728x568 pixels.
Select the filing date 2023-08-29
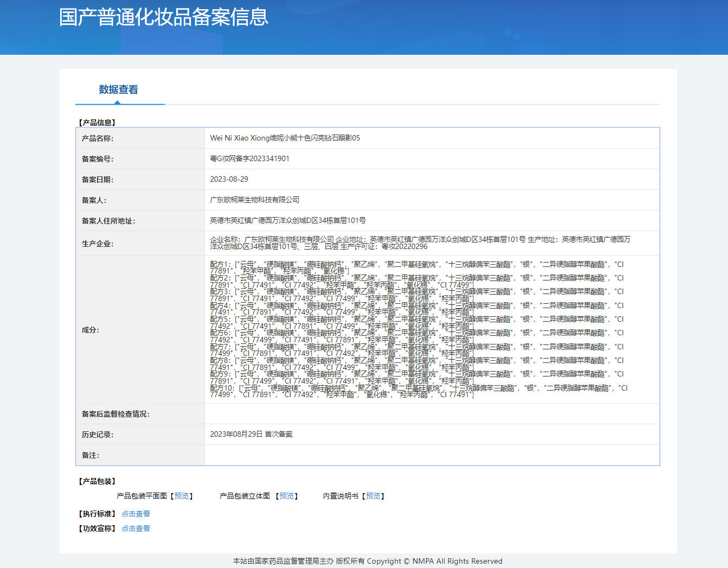coord(229,179)
